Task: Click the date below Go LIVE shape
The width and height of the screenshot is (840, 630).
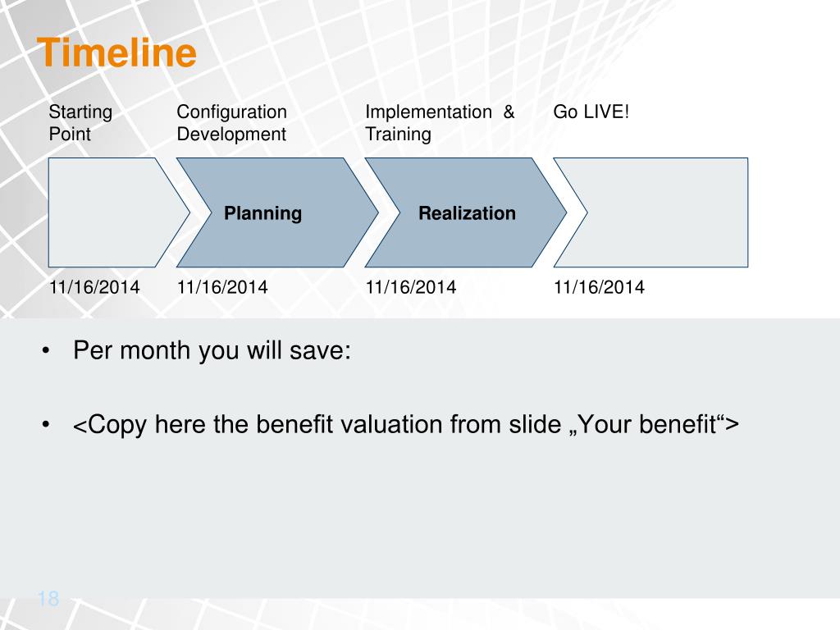Action: (599, 287)
